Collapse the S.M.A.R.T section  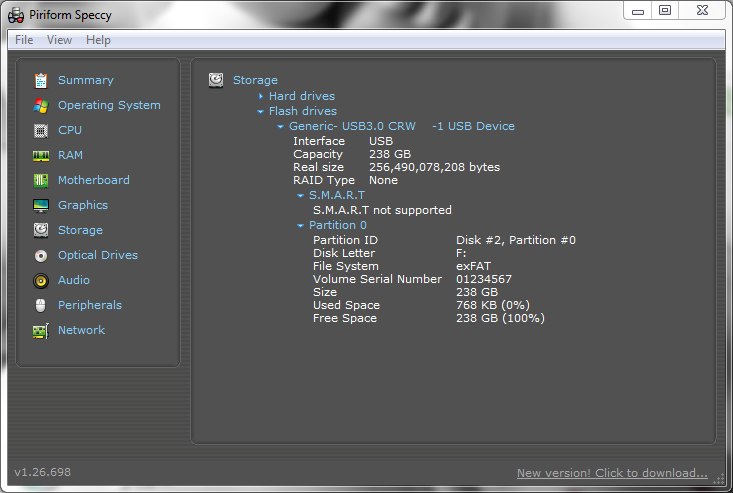coord(301,196)
